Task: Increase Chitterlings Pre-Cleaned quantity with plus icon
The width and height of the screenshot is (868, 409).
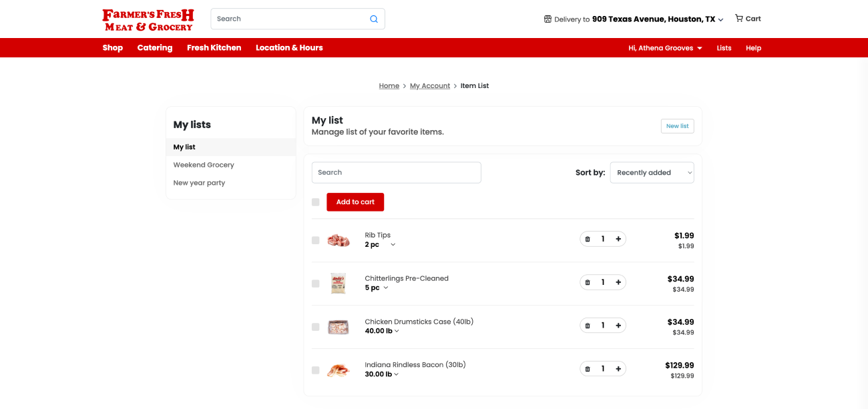Action: coord(618,282)
